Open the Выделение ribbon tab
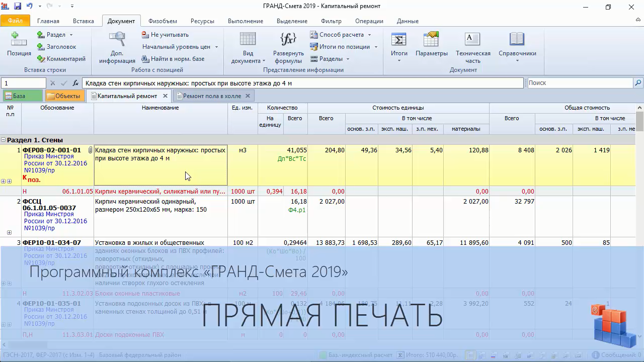This screenshot has height=362, width=644. (x=292, y=21)
